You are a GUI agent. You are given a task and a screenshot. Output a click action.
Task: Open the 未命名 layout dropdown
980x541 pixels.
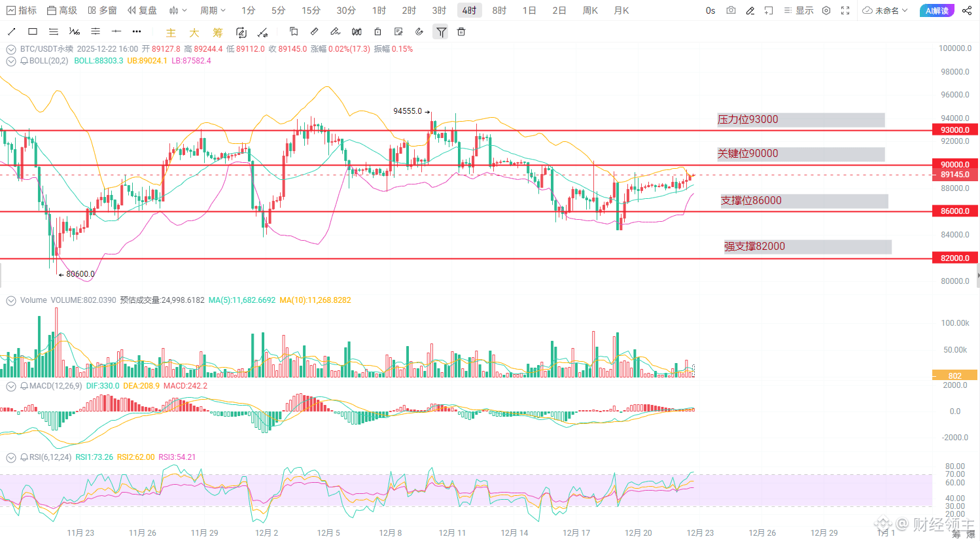[x=885, y=10]
